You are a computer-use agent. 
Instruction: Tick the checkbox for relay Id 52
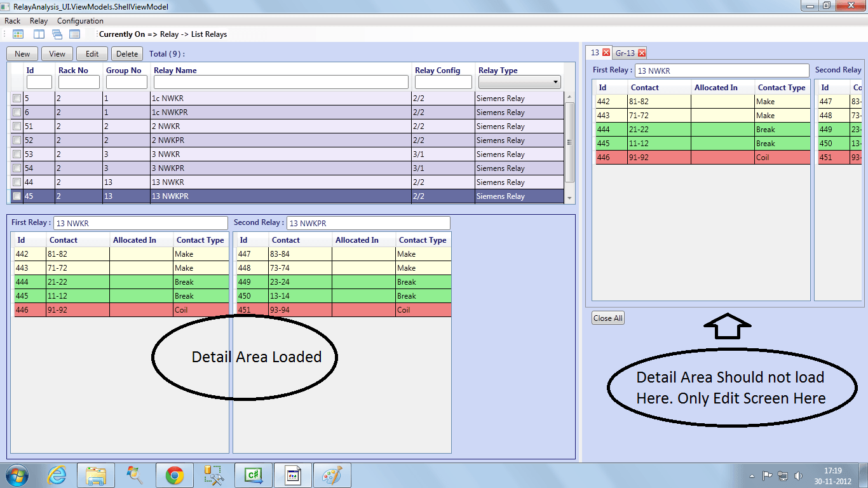pyautogui.click(x=17, y=140)
